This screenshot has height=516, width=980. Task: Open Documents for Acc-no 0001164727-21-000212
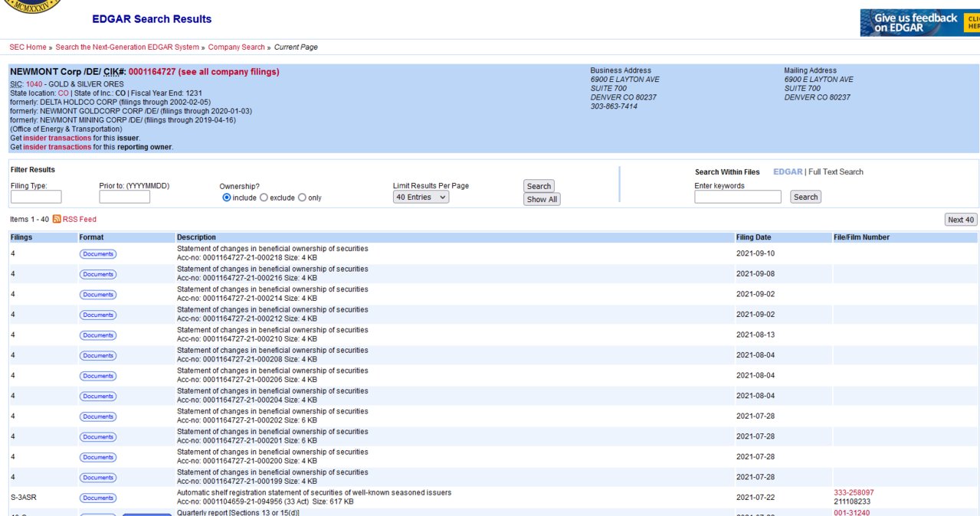click(x=98, y=315)
